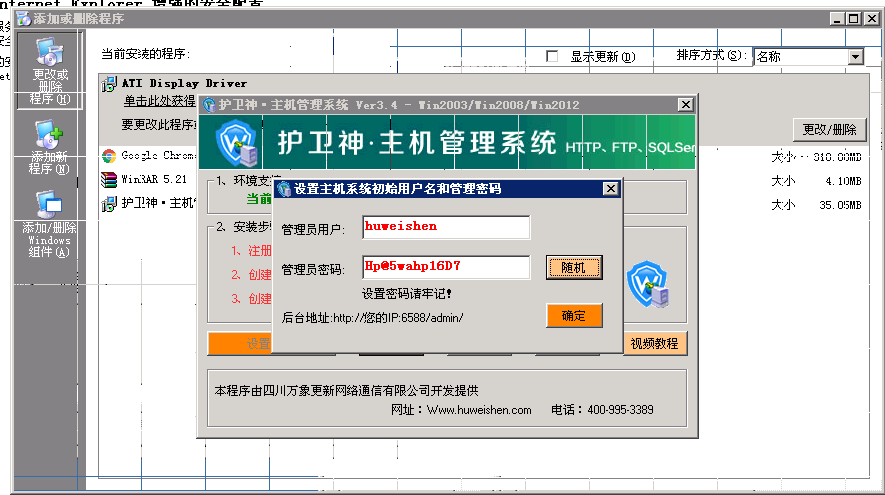Toggle the 显示更新 checkbox
This screenshot has width=885, height=495.
click(552, 56)
